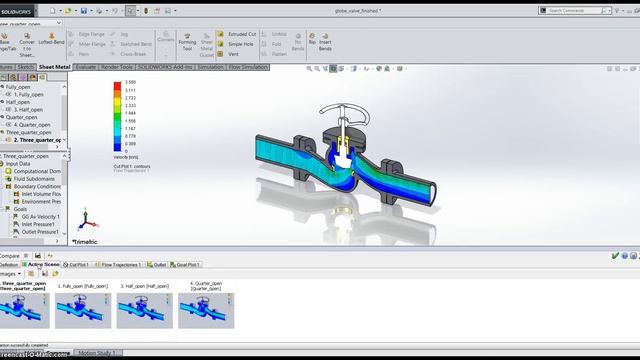Viewport: 640px width, 360px height.
Task: Click the Vent tool
Action: point(228,54)
